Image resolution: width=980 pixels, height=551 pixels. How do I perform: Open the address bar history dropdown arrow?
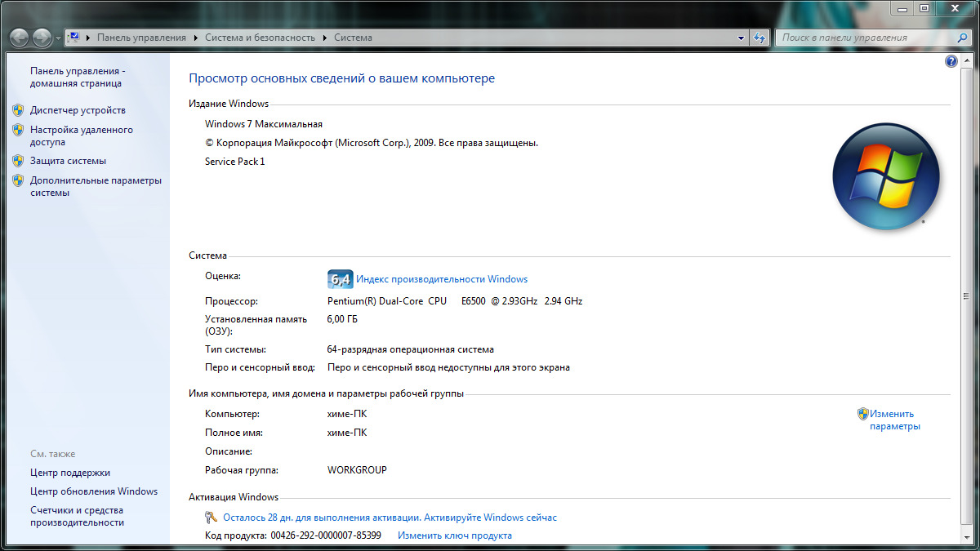pos(742,38)
